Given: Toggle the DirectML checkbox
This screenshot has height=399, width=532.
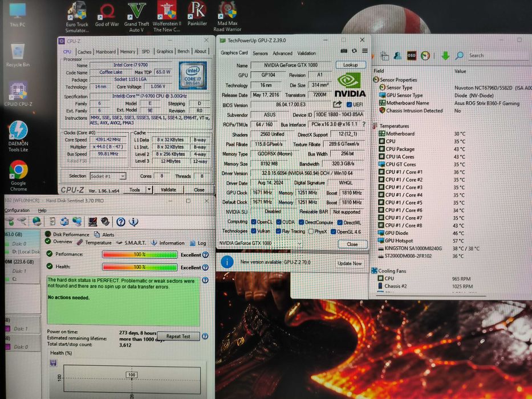Looking at the screenshot, I should click(340, 222).
